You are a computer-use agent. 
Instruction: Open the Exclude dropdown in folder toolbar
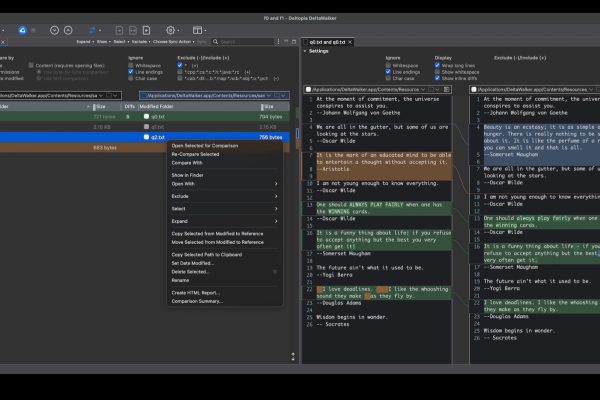coord(141,42)
